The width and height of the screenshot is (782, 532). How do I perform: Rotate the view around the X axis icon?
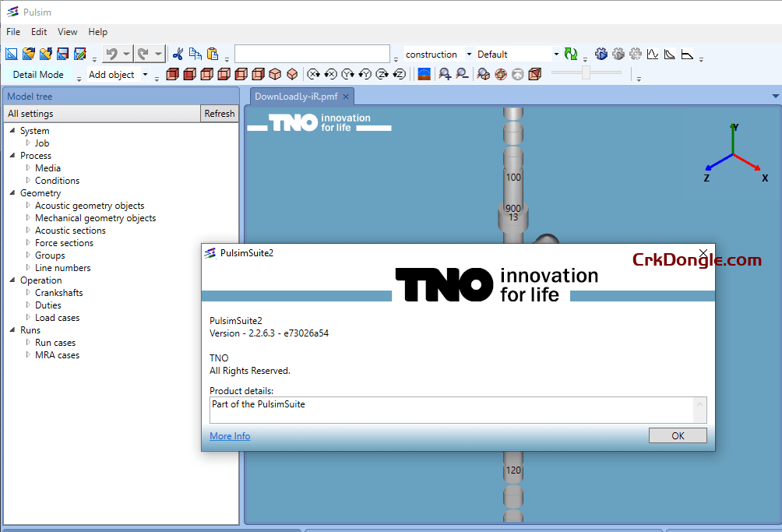click(x=313, y=73)
